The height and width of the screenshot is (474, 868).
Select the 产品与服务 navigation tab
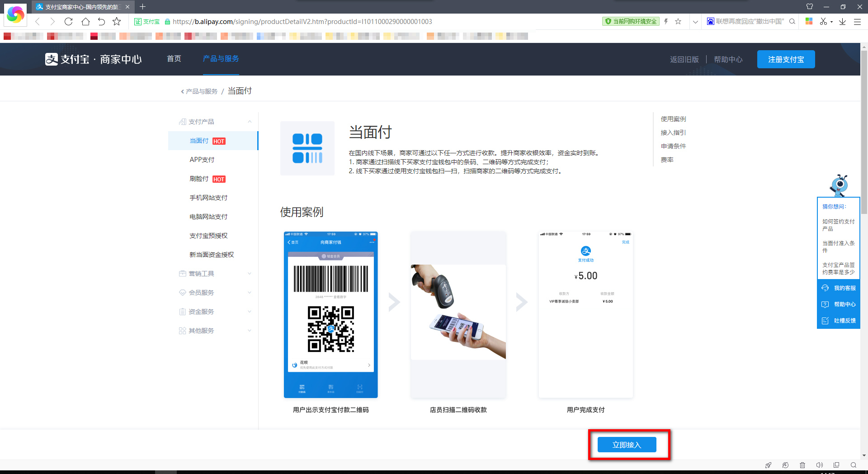coord(221,59)
